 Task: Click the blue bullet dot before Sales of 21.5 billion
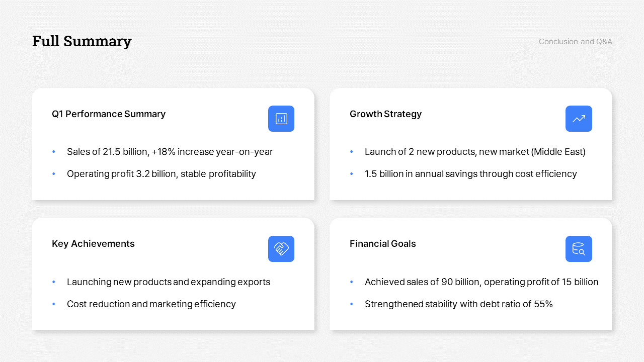click(54, 152)
